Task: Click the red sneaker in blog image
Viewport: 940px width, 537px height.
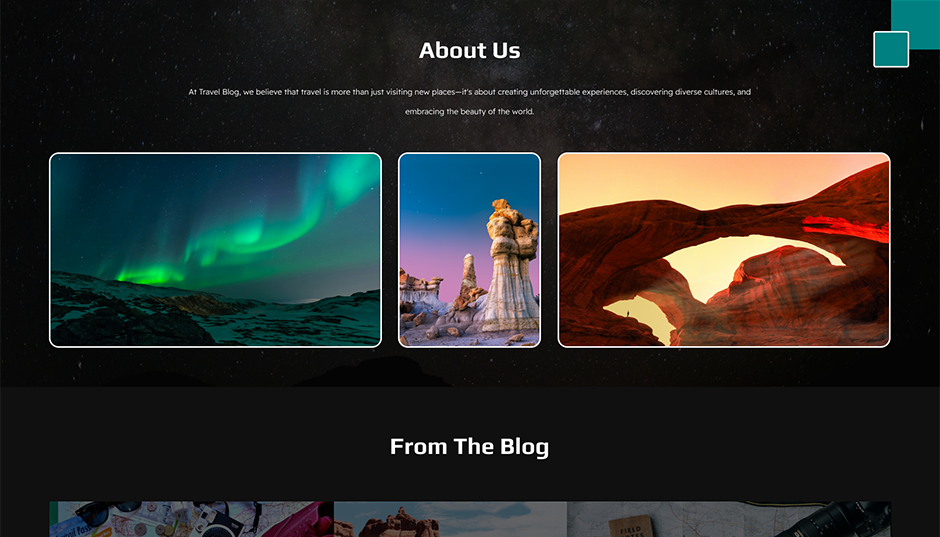Action: (297, 520)
